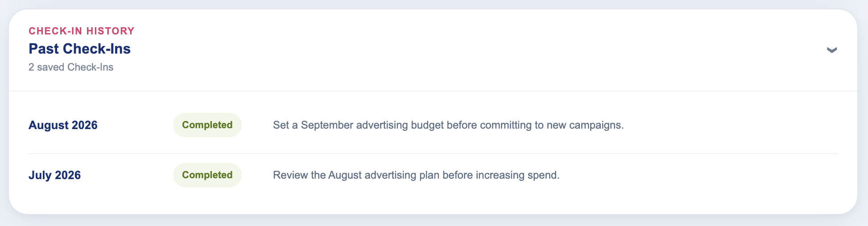Click the word 'Review' in the July note
This screenshot has width=868, height=226.
(x=290, y=175)
